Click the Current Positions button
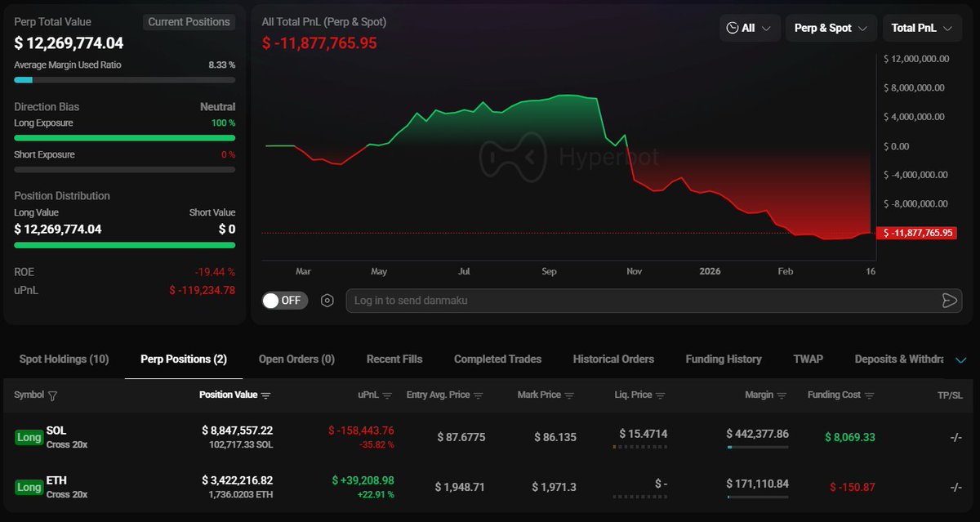This screenshot has height=522, width=980. pos(189,22)
